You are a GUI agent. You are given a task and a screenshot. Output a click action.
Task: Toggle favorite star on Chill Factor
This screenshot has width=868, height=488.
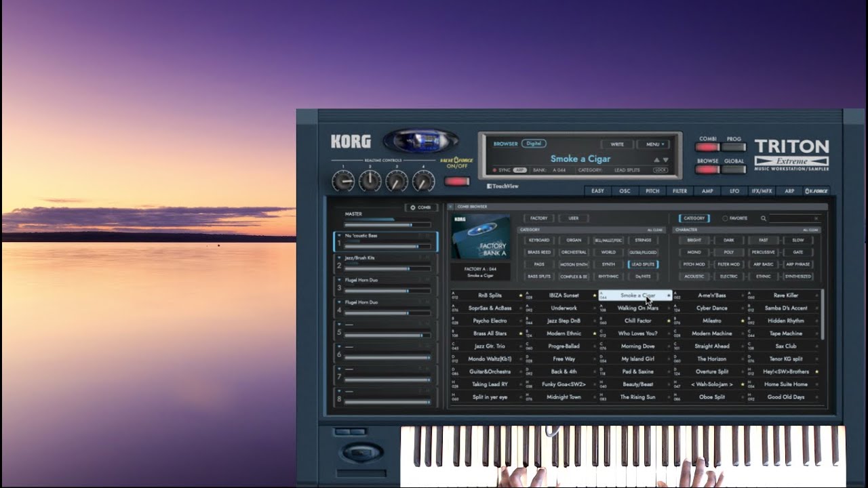(x=669, y=321)
